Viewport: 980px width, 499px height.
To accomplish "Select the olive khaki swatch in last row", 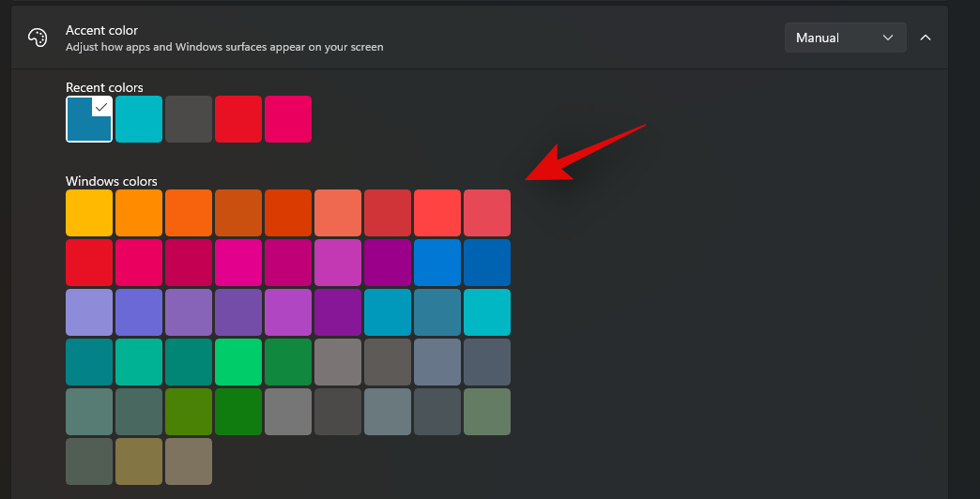I will tap(139, 461).
